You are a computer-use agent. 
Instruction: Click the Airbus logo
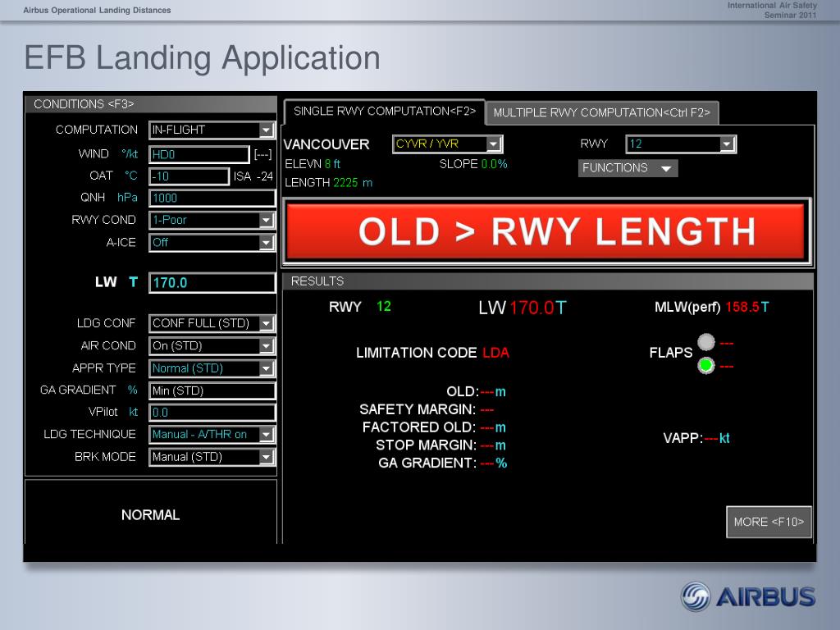tap(748, 597)
